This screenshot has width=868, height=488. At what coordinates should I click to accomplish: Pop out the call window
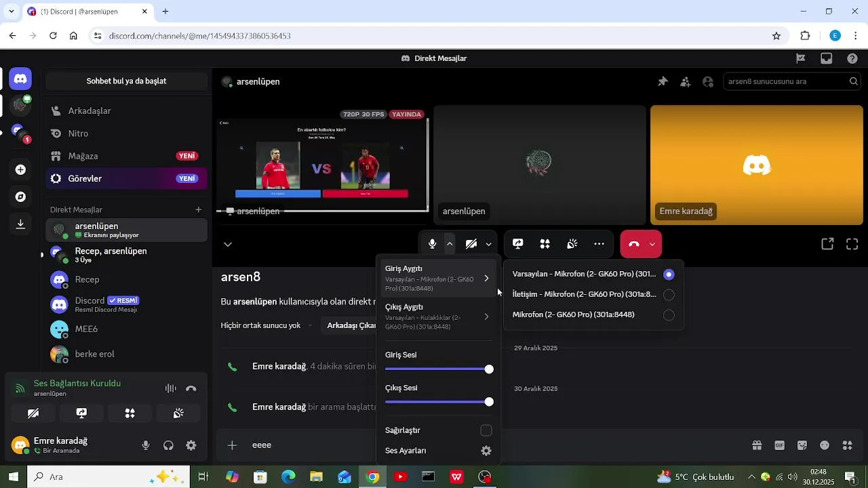827,244
